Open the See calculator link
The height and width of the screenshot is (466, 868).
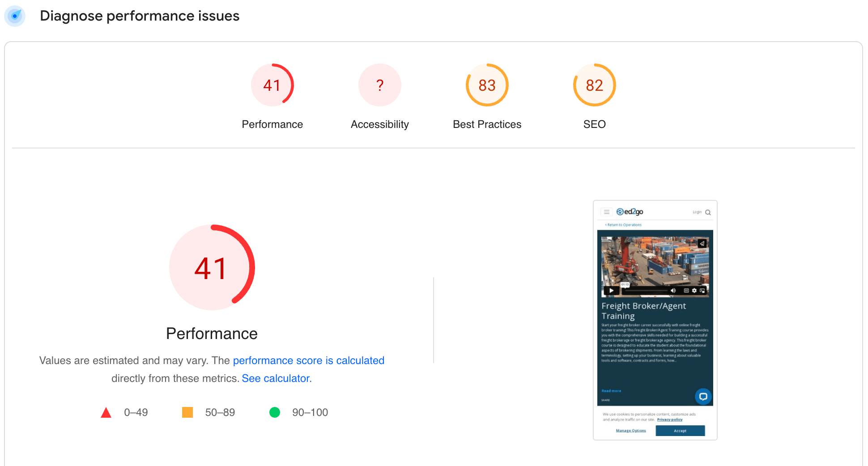pos(276,378)
